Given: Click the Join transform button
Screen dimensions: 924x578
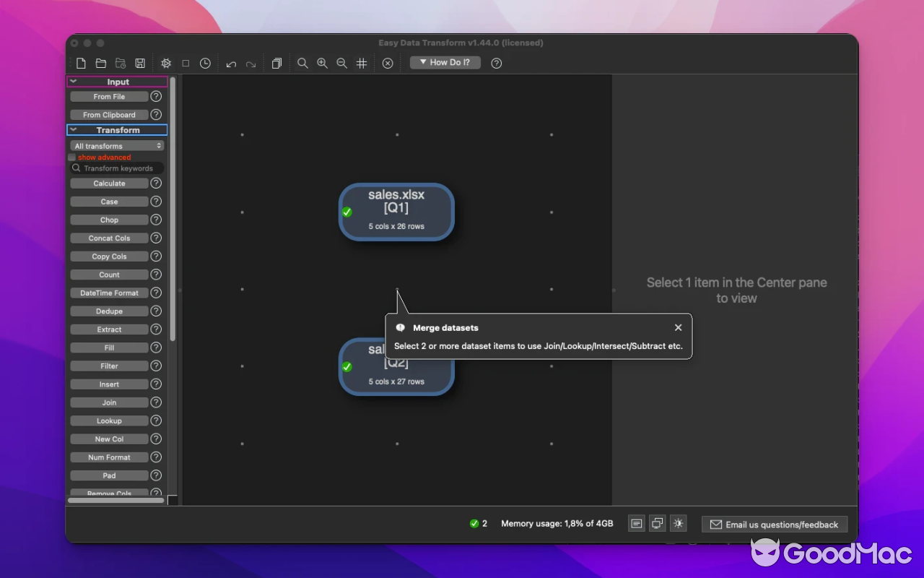Looking at the screenshot, I should coord(109,402).
